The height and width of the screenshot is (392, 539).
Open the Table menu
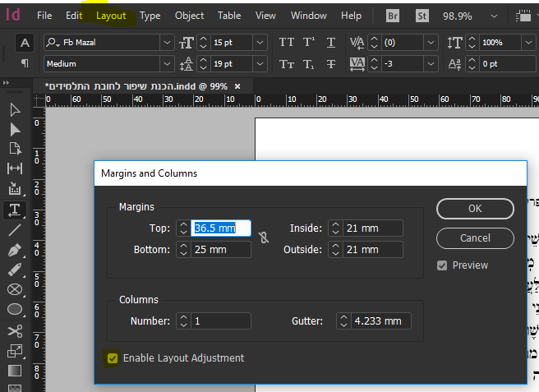pos(229,16)
